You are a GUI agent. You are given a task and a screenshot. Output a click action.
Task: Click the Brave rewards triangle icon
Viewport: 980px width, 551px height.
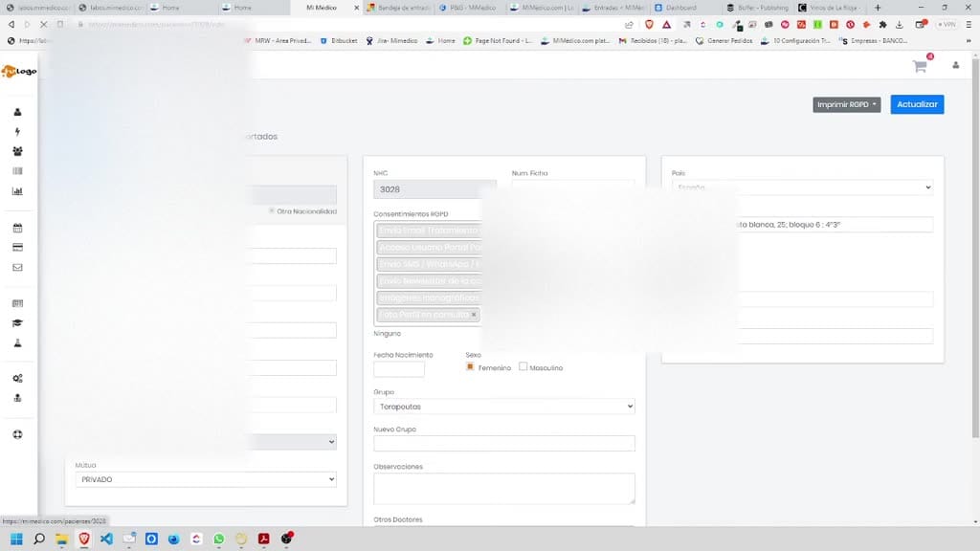click(667, 24)
